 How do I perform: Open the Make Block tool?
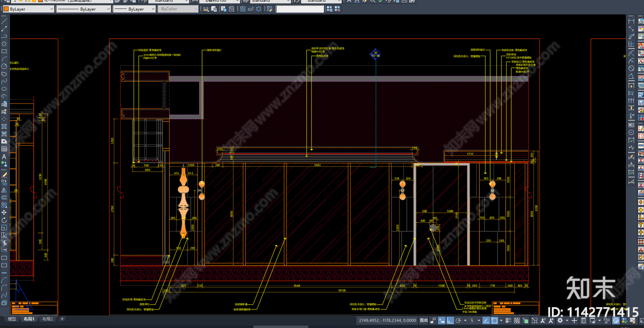pyautogui.click(x=4, y=111)
